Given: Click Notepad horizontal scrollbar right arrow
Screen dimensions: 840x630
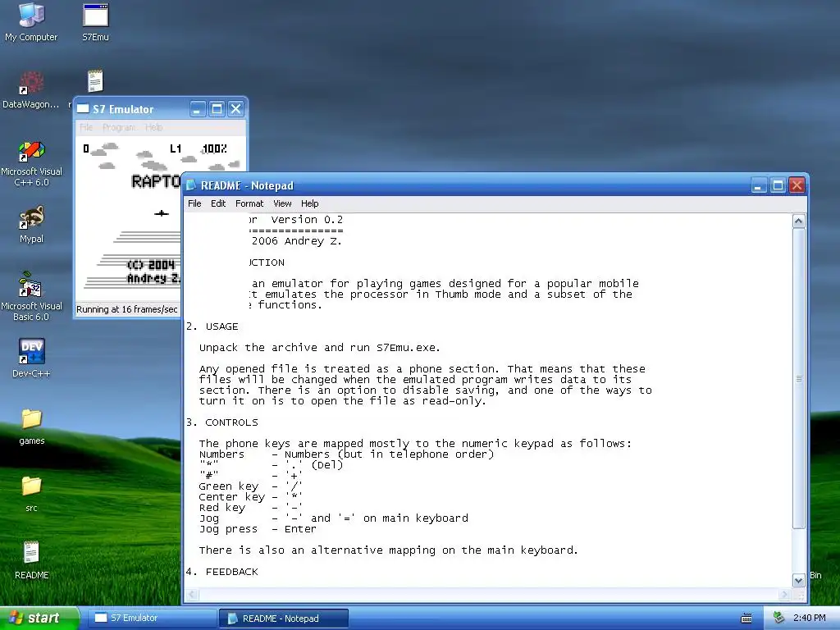Looking at the screenshot, I should coord(785,594).
